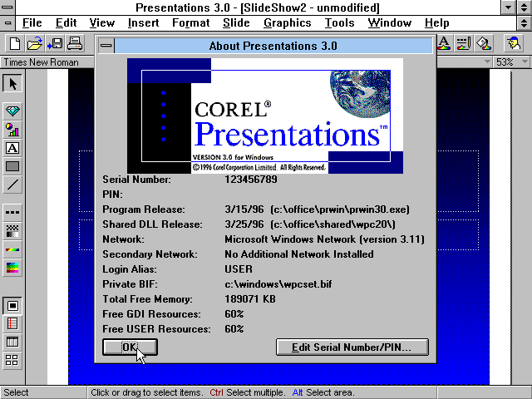The image size is (532, 399).
Task: Click OK to close About dialog
Action: click(130, 347)
